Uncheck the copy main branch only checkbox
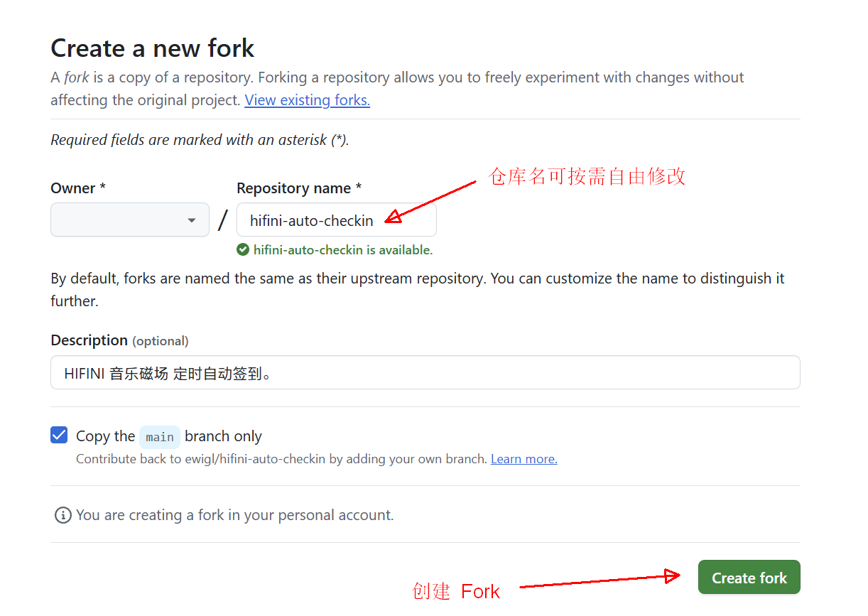868x616 pixels. pyautogui.click(x=59, y=435)
